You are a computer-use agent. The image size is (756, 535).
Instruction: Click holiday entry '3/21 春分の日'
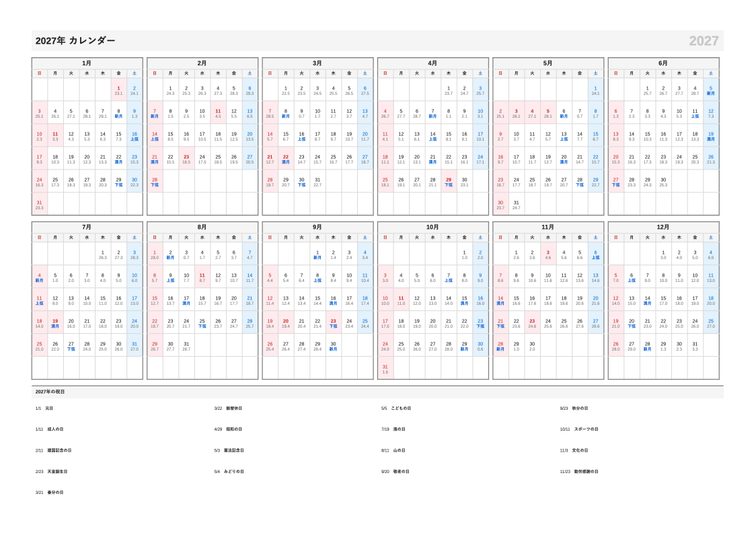click(x=49, y=493)
